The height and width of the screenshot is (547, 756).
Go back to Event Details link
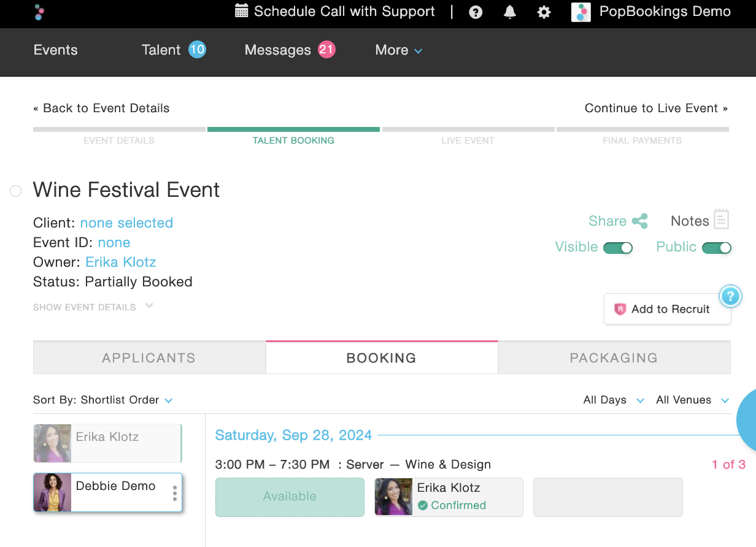point(101,109)
